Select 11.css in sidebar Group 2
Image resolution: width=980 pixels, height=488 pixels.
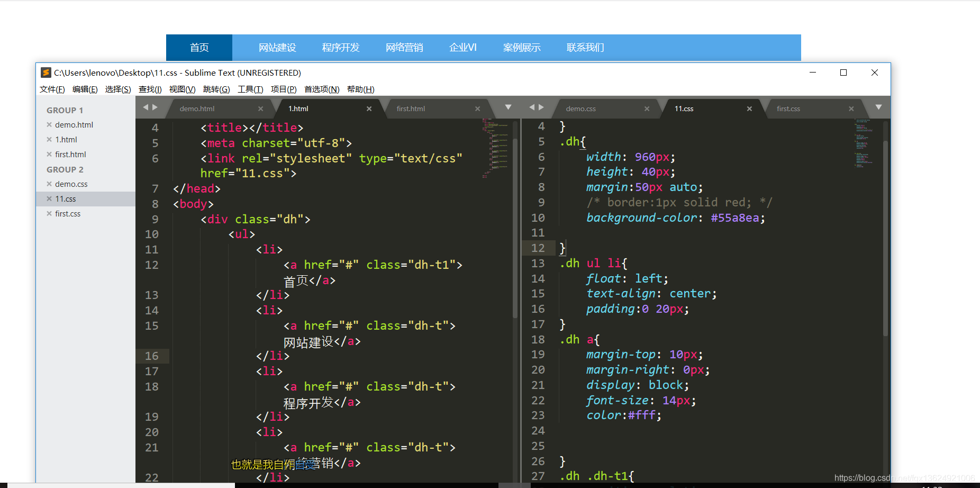pos(66,199)
